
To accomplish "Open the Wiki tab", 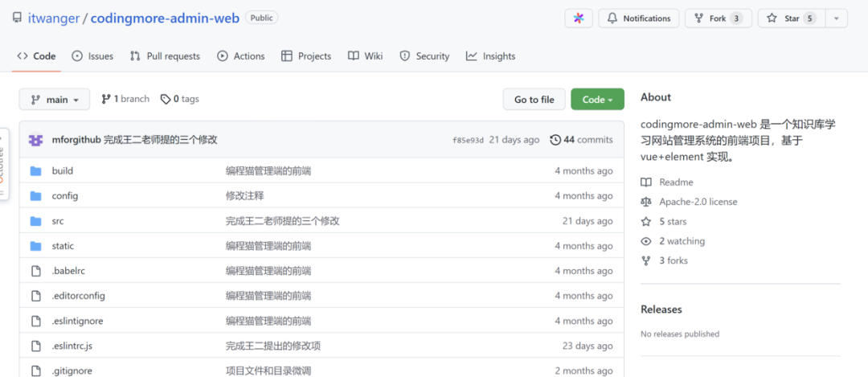I will pyautogui.click(x=366, y=56).
